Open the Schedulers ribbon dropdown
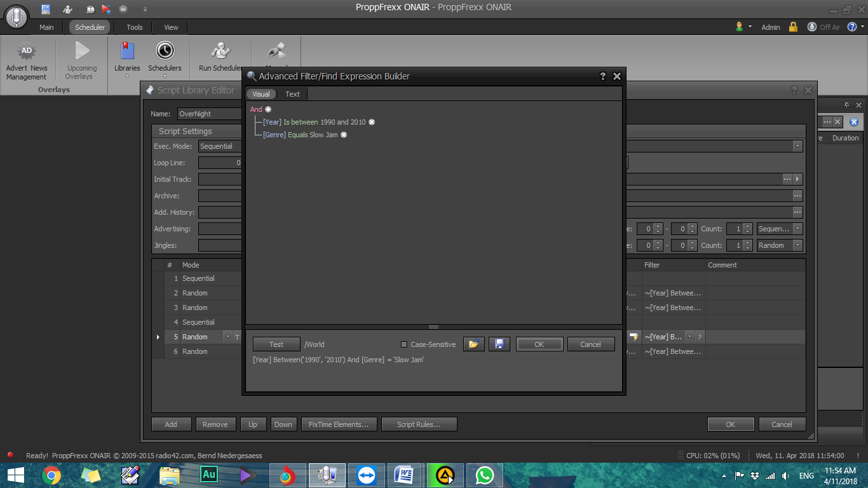Image resolution: width=868 pixels, height=488 pixels. (x=165, y=60)
